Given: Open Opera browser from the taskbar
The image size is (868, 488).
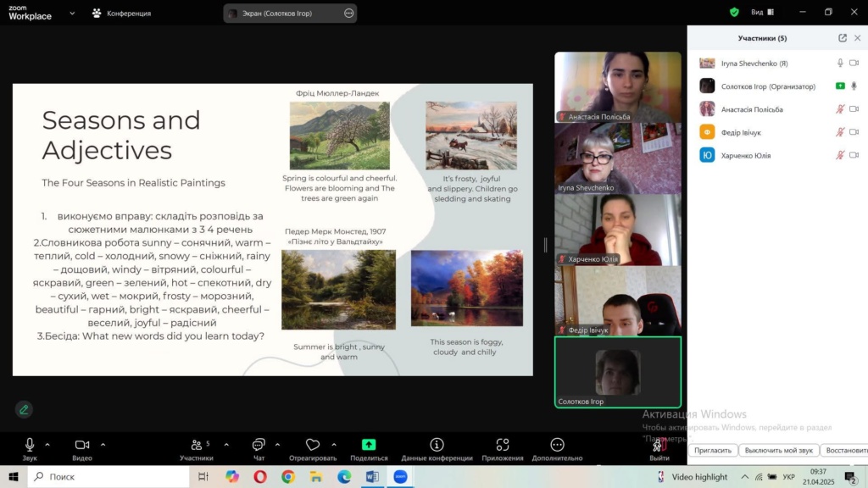Looking at the screenshot, I should click(260, 476).
